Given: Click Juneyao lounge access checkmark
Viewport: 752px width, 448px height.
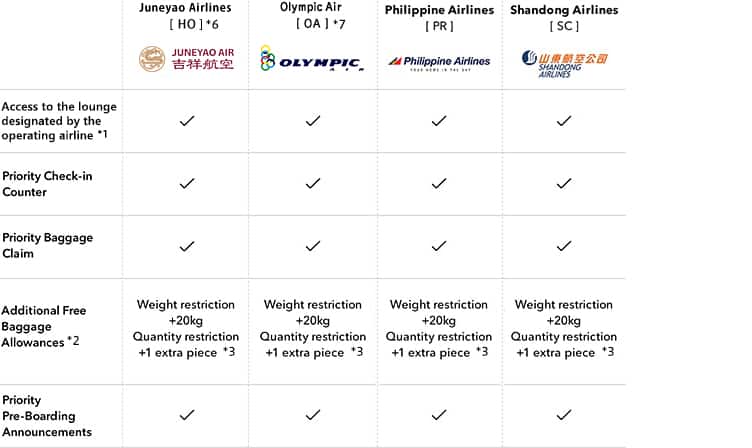Looking at the screenshot, I should pyautogui.click(x=186, y=121).
